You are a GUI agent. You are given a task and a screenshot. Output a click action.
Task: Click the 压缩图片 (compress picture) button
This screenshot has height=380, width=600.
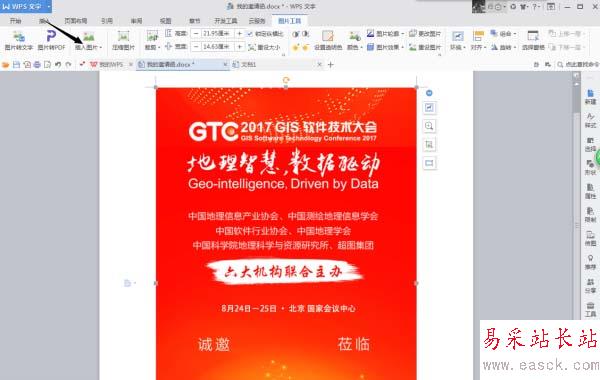[123, 41]
